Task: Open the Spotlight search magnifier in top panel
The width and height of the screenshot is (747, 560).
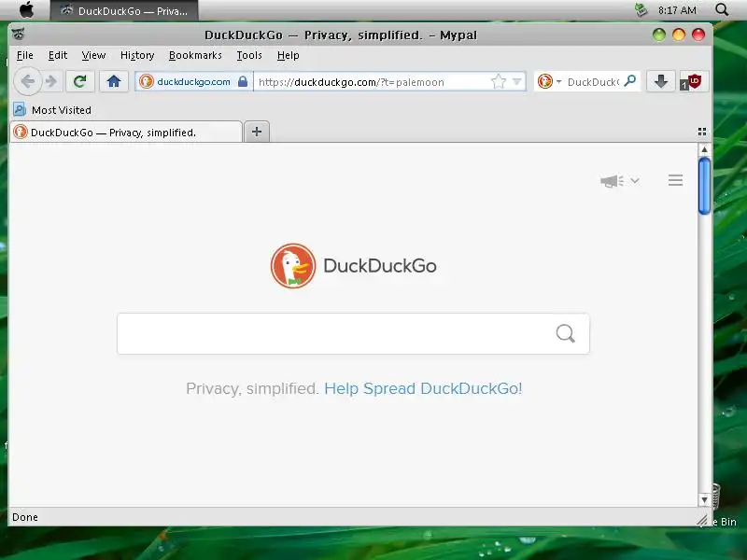Action: pos(722,9)
